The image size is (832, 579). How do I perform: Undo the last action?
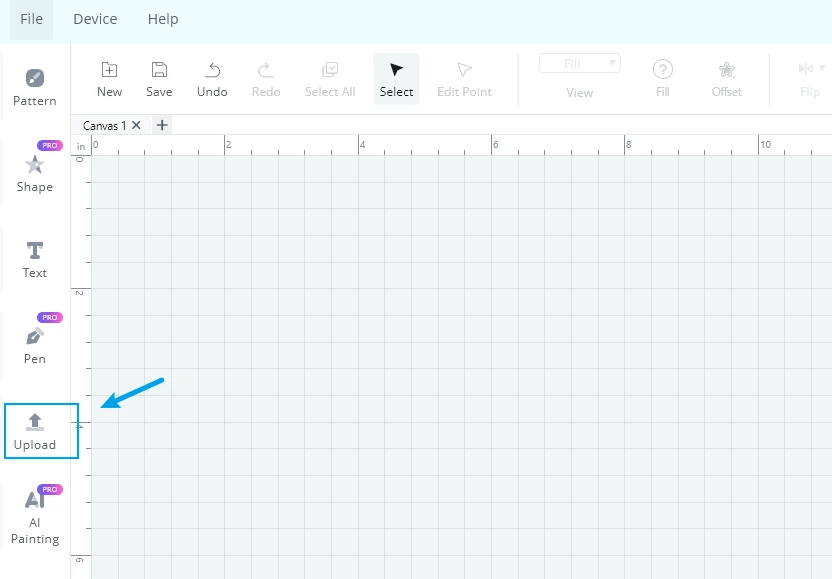tap(212, 79)
